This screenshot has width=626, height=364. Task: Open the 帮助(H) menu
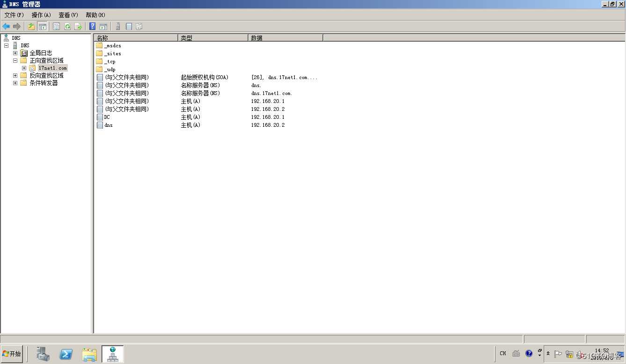95,15
